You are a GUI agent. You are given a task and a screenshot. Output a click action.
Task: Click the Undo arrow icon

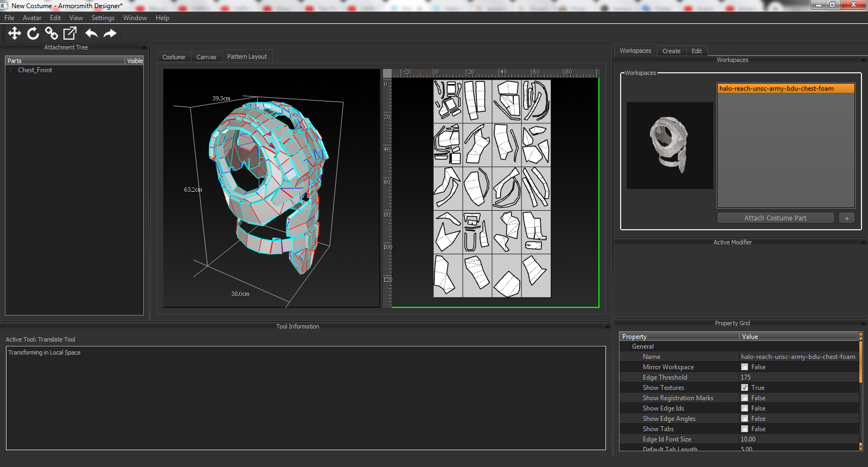(x=91, y=34)
